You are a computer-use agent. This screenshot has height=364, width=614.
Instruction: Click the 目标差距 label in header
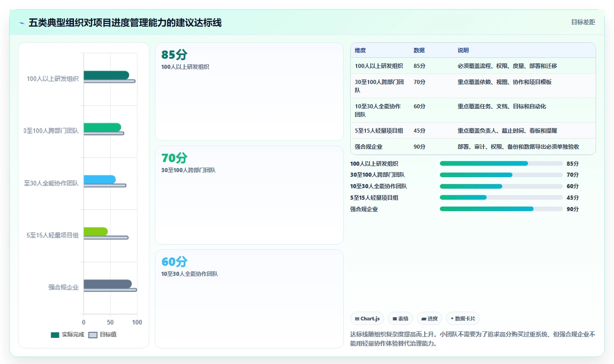coord(583,22)
